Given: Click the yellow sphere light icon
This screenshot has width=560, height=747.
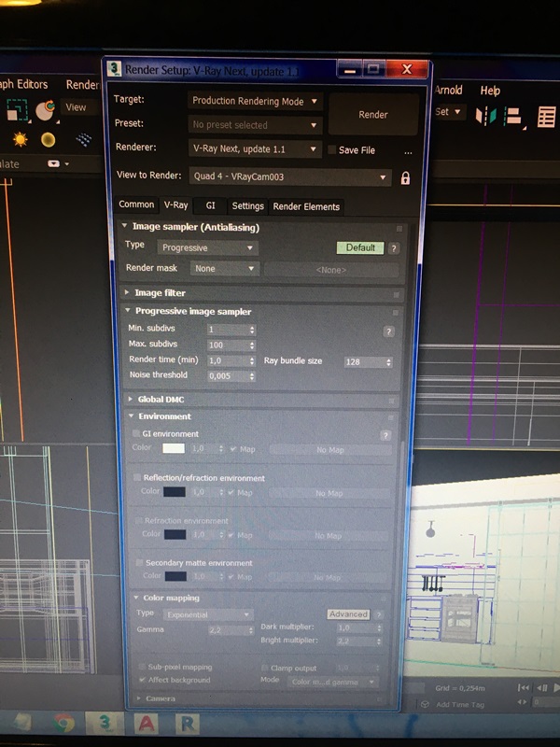Looking at the screenshot, I should tap(48, 139).
